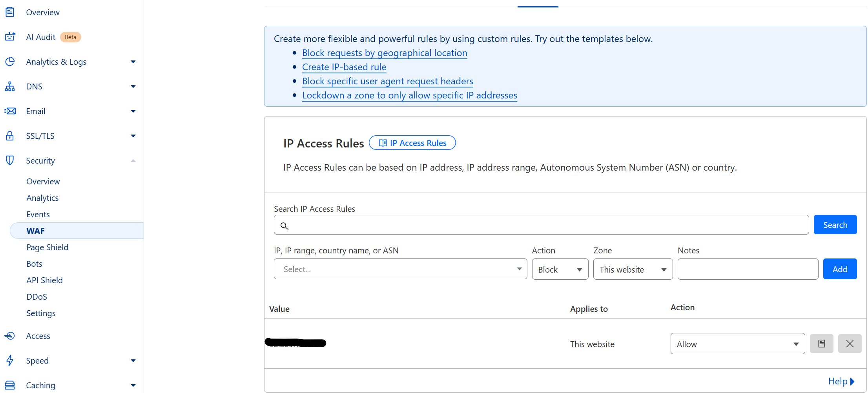
Task: Click the Speed lightning bolt icon
Action: (x=10, y=360)
